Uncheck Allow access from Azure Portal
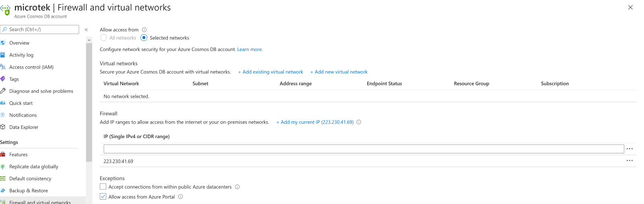The width and height of the screenshot is (644, 204). [x=103, y=197]
